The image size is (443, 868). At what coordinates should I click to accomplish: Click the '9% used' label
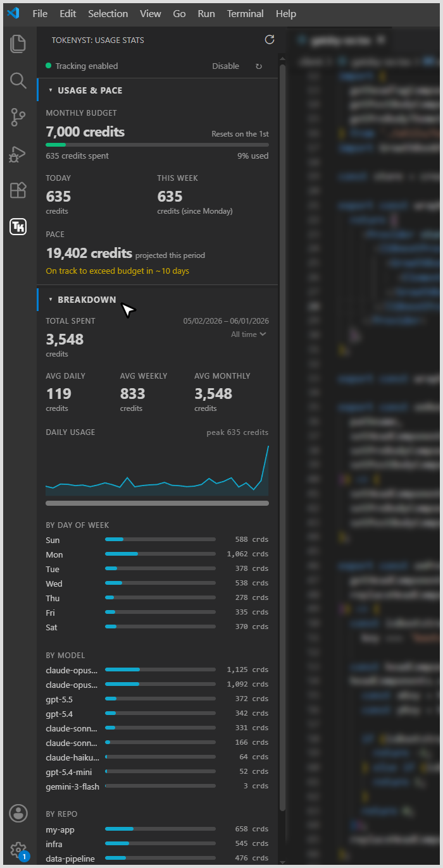253,156
